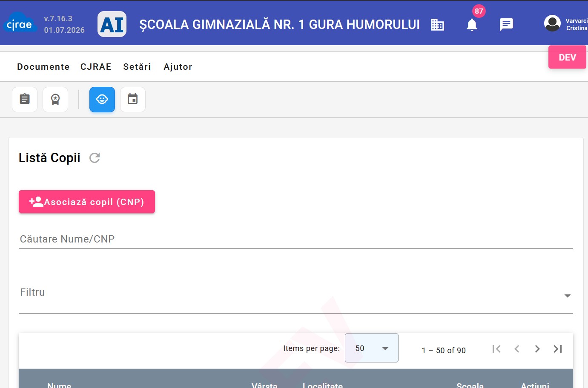The image size is (588, 388).
Task: Click the school building icon
Action: [x=437, y=25]
